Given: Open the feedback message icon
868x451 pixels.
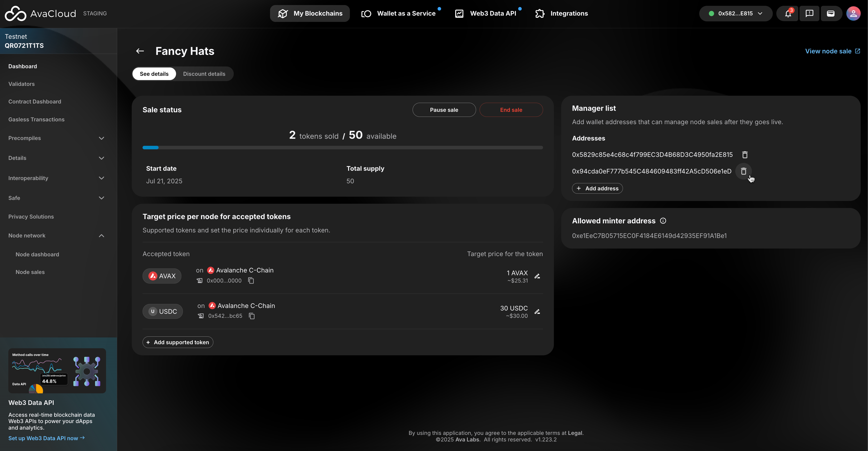Looking at the screenshot, I should click(809, 14).
